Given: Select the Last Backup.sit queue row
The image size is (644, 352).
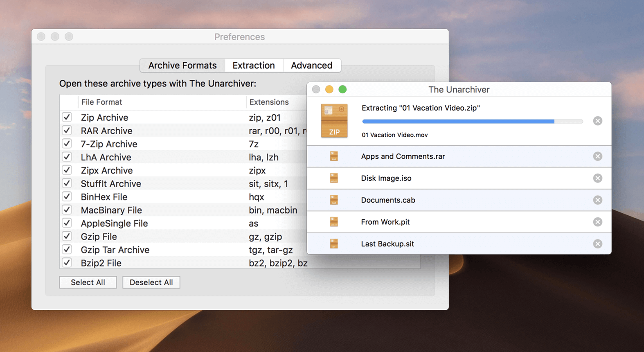Looking at the screenshot, I should 459,244.
